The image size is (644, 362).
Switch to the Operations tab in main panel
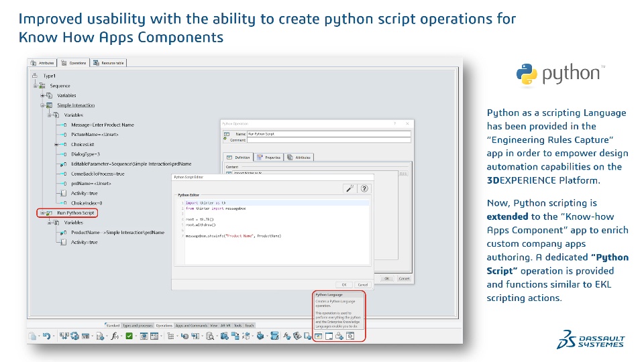[x=74, y=63]
